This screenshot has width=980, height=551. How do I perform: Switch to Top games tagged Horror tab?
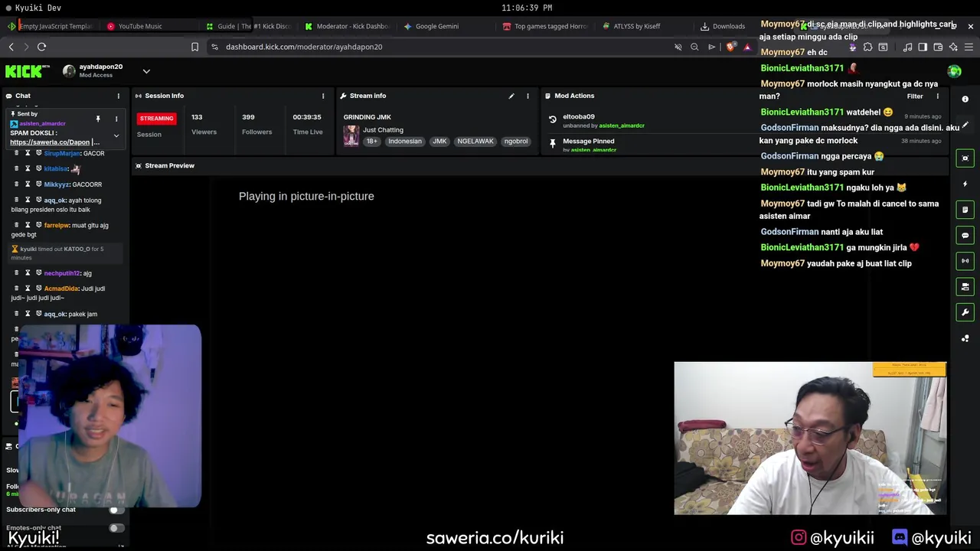(545, 26)
